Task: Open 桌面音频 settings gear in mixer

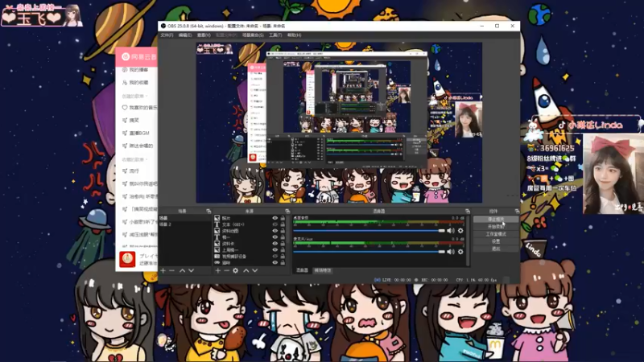Action: [460, 231]
